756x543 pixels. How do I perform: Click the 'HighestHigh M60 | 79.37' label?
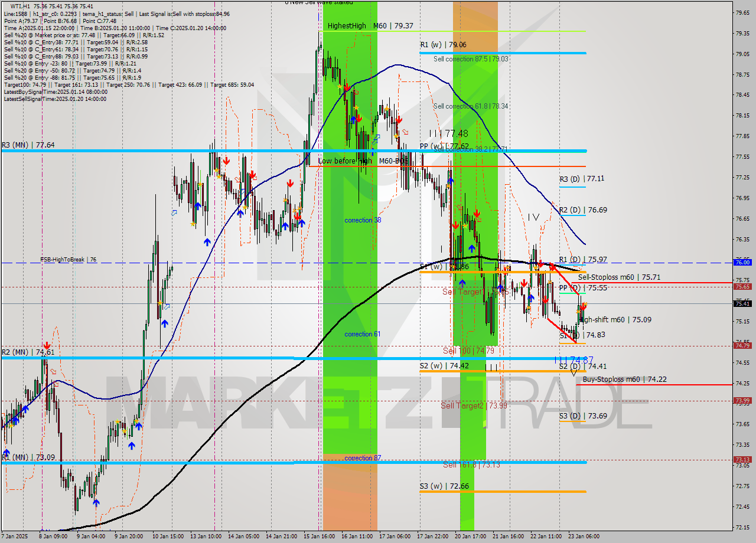coord(370,26)
